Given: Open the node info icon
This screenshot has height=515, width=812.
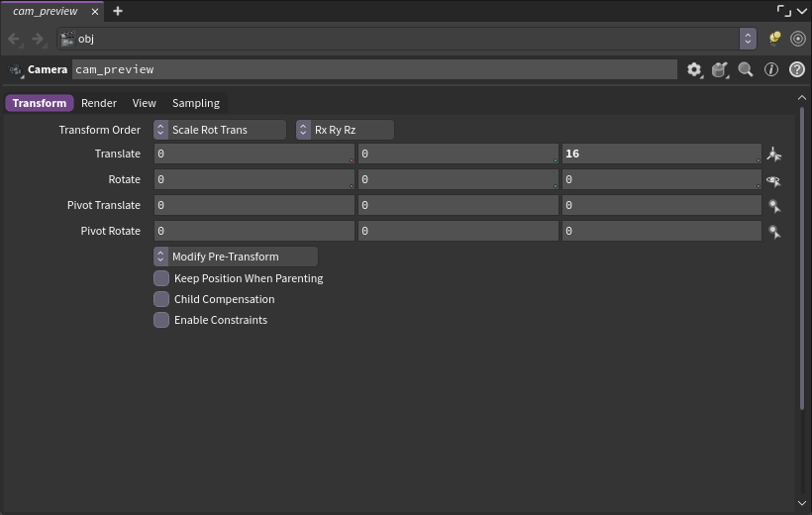Looking at the screenshot, I should tap(771, 69).
